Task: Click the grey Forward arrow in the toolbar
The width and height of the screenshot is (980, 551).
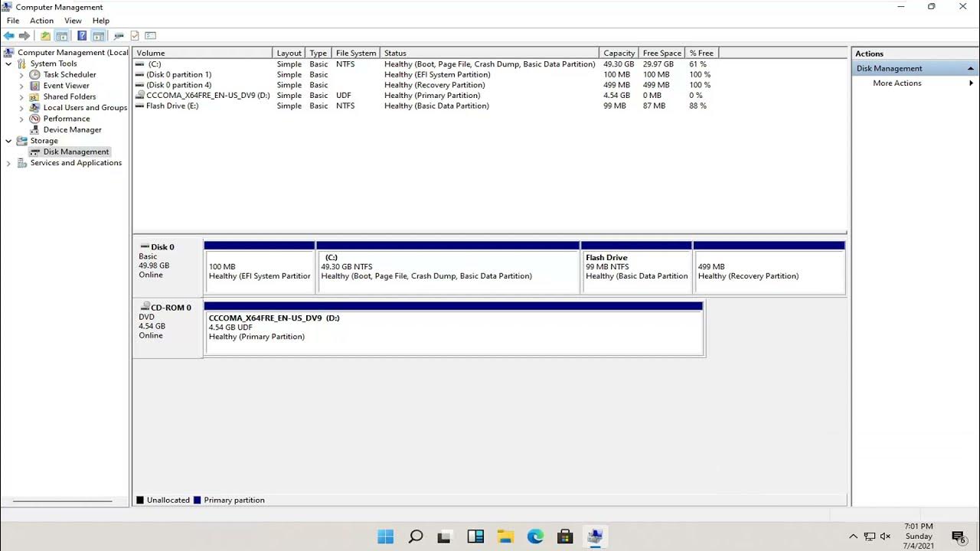Action: [24, 36]
